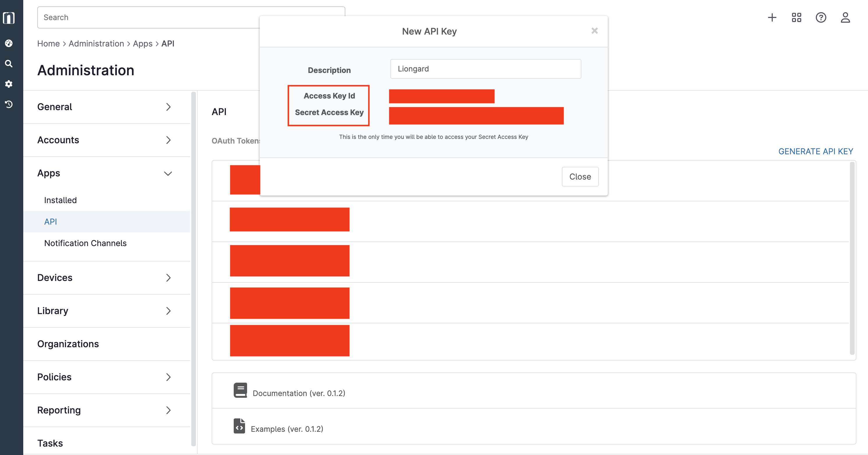Select Installed under Apps
868x455 pixels.
(x=60, y=200)
